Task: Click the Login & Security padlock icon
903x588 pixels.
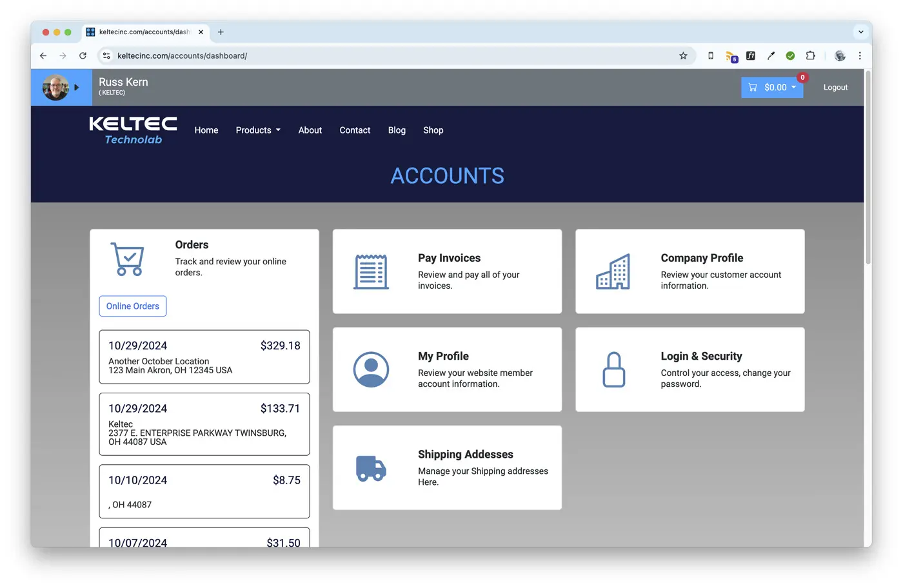Action: tap(614, 369)
